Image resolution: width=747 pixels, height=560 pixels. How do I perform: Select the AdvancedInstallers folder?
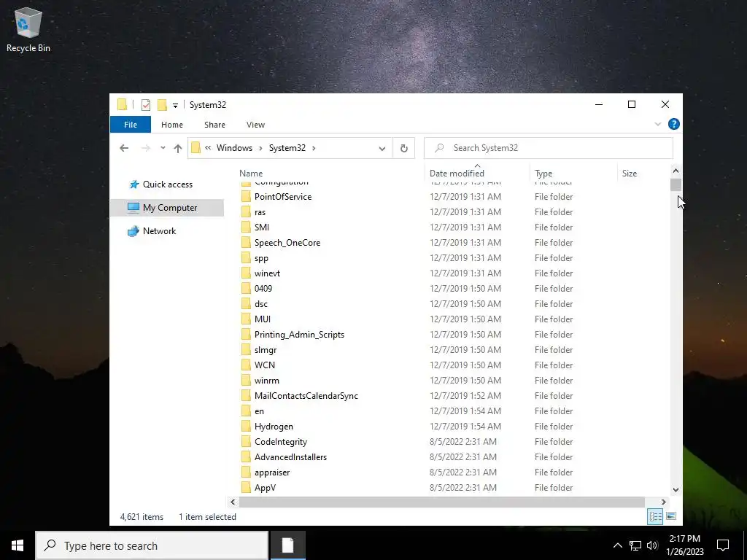tap(290, 457)
